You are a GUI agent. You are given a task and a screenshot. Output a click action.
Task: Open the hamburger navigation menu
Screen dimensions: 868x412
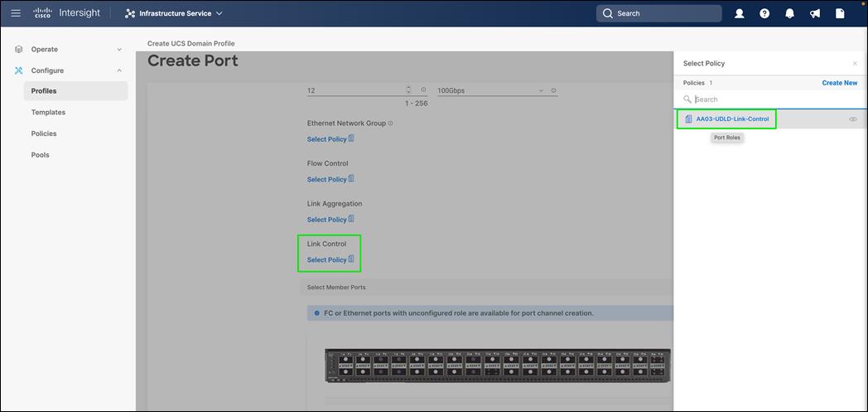pyautogui.click(x=16, y=13)
